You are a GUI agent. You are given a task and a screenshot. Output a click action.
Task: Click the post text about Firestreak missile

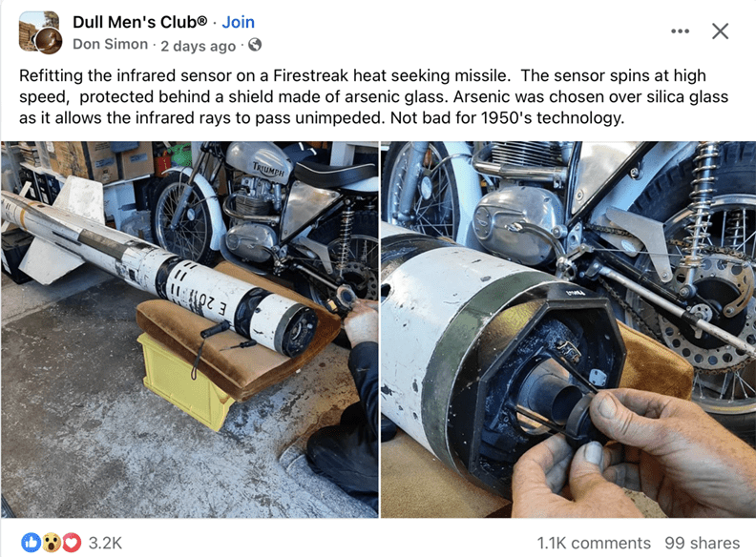pos(373,96)
